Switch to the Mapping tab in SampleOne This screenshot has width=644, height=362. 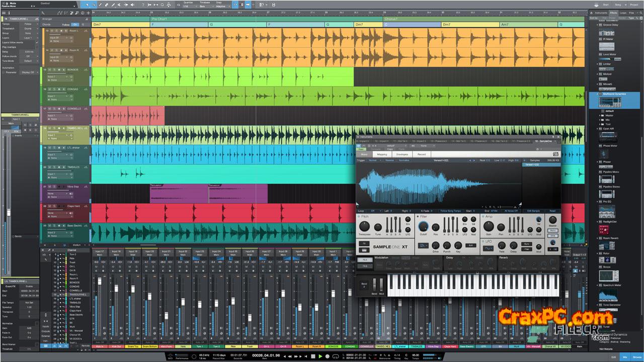pyautogui.click(x=382, y=154)
